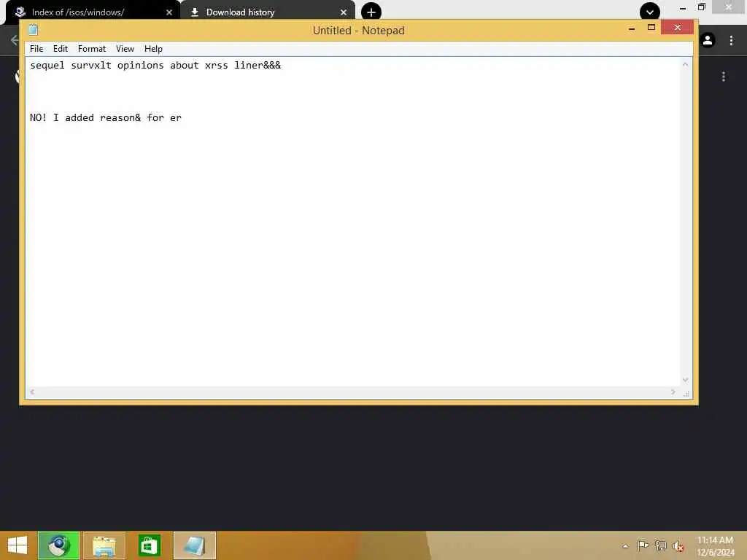The height and width of the screenshot is (560, 747).
Task: Open the Edit menu in Notepad
Action: 60,49
